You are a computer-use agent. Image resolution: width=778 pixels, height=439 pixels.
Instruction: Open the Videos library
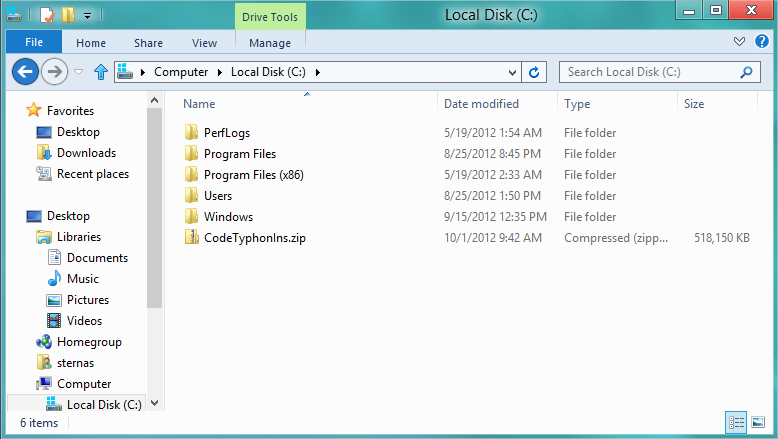(84, 321)
